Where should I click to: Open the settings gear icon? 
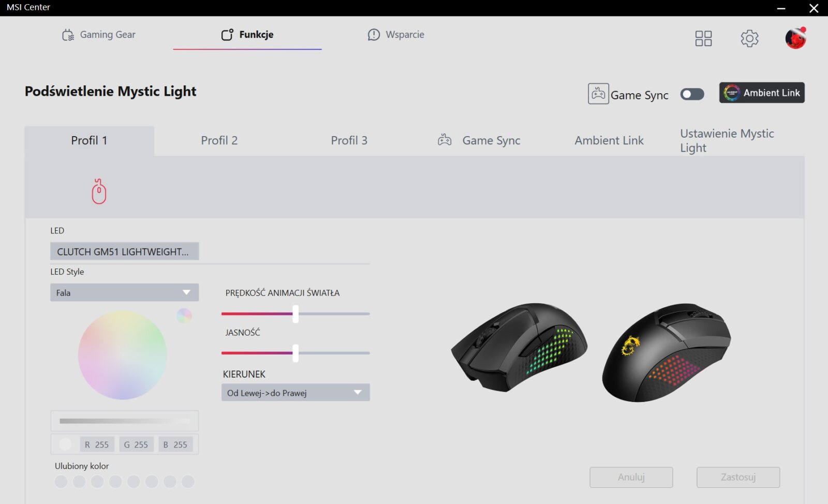[x=749, y=38]
